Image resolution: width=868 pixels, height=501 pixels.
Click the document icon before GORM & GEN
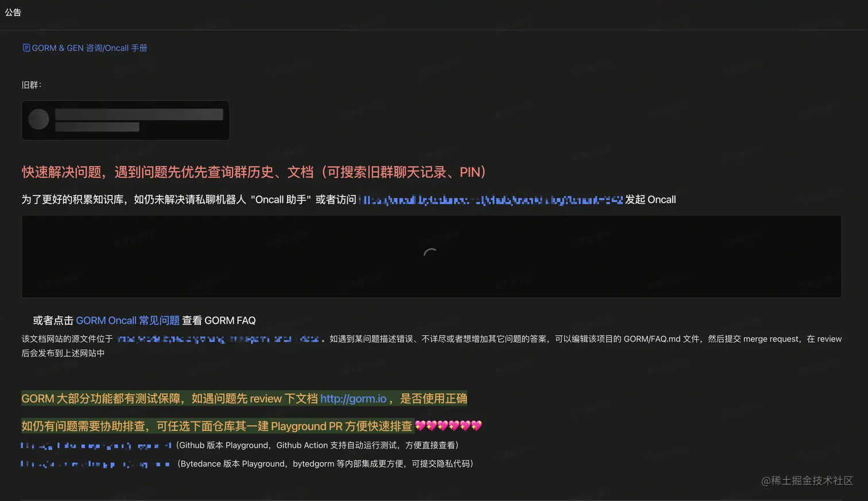click(x=26, y=48)
